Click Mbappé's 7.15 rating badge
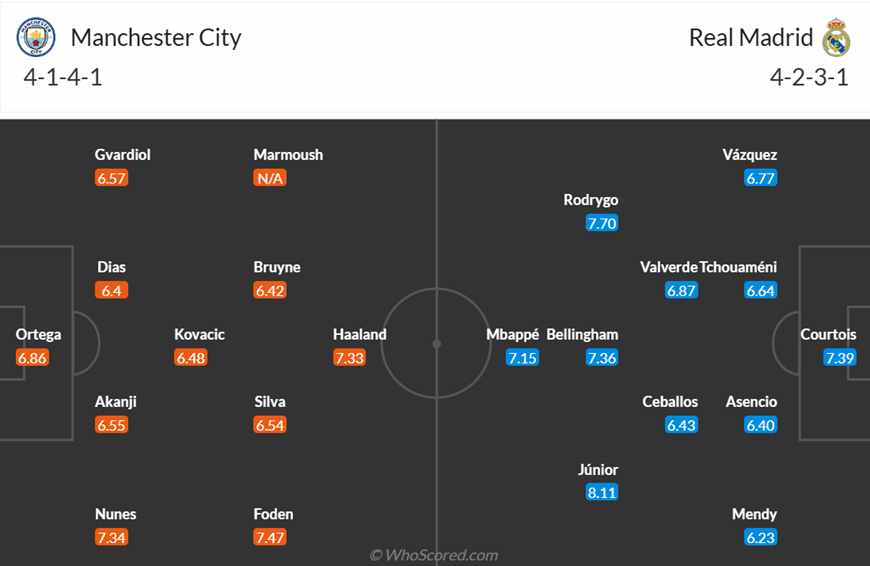 pyautogui.click(x=523, y=357)
